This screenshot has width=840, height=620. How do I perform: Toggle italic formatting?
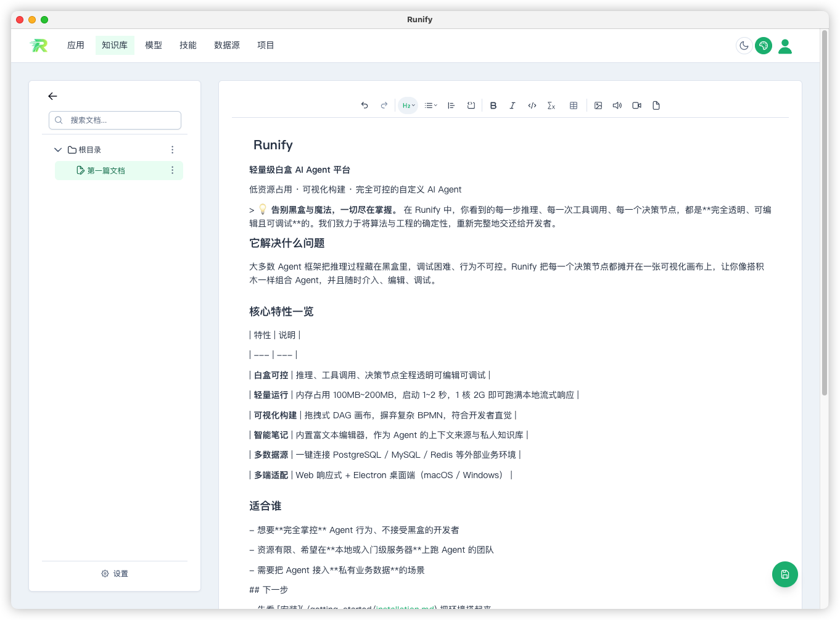click(x=513, y=105)
